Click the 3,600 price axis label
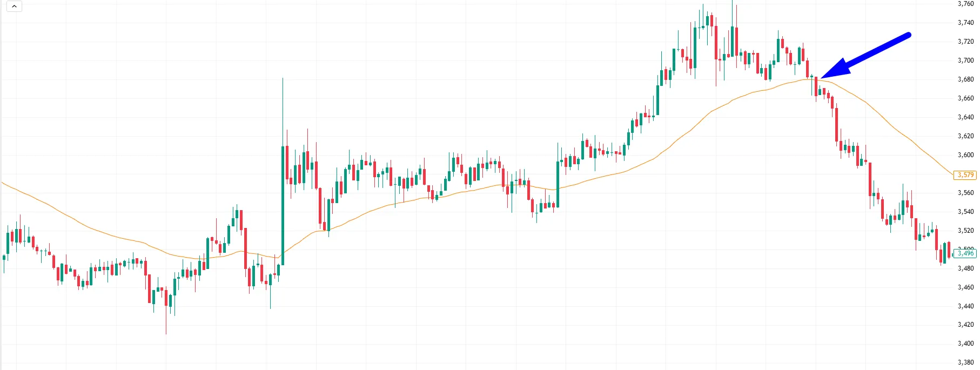The height and width of the screenshot is (370, 980). pos(965,155)
